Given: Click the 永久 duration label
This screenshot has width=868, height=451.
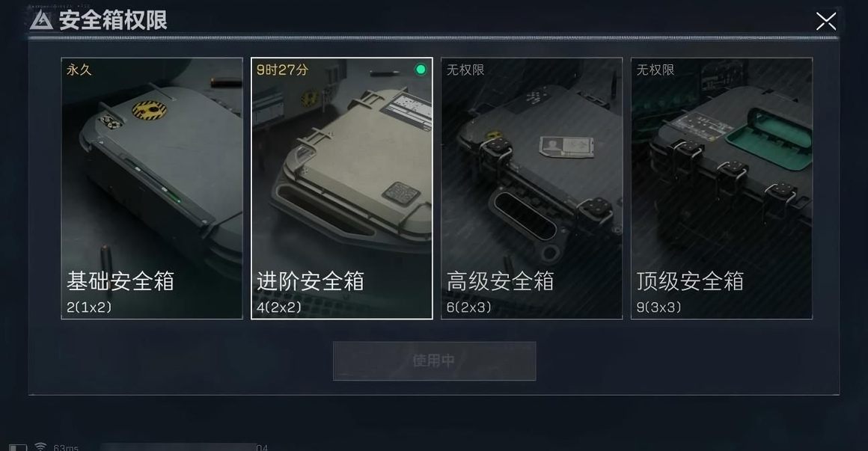Looking at the screenshot, I should click(79, 70).
